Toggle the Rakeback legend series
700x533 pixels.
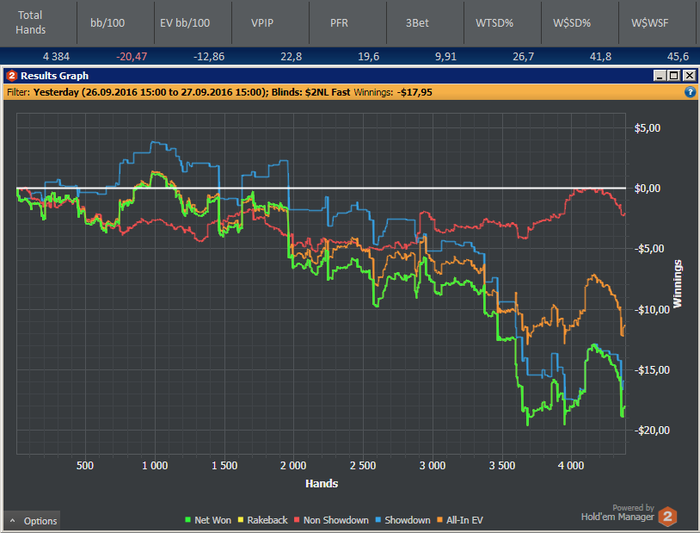[x=262, y=520]
